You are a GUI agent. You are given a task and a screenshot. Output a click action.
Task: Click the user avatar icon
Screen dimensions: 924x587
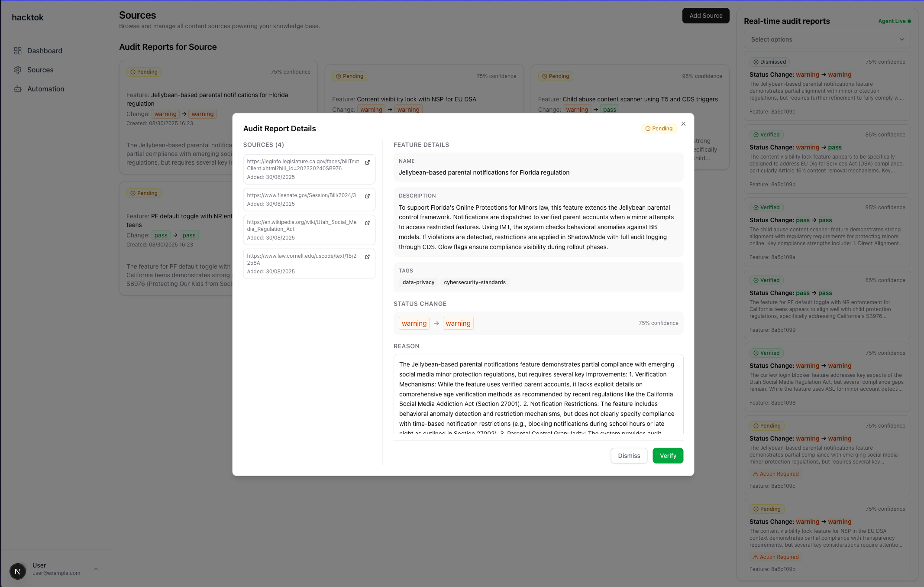18,571
